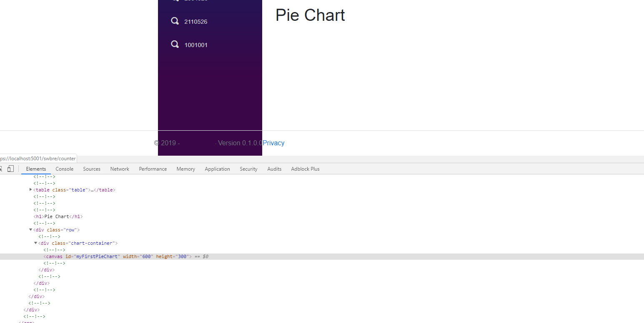This screenshot has height=323, width=644.
Task: Open the 1001001 sidebar link
Action: coord(196,45)
